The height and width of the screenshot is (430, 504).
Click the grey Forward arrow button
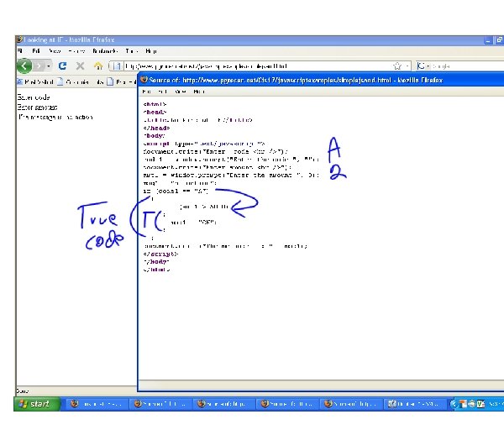pyautogui.click(x=39, y=66)
